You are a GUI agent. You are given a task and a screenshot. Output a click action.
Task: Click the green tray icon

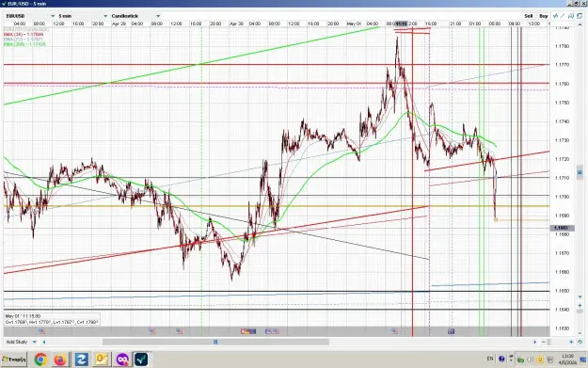[520, 360]
